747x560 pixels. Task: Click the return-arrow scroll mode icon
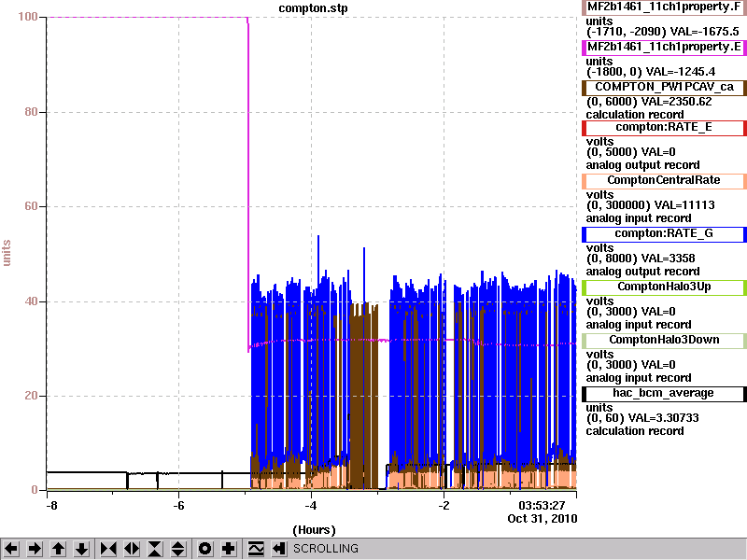click(279, 549)
